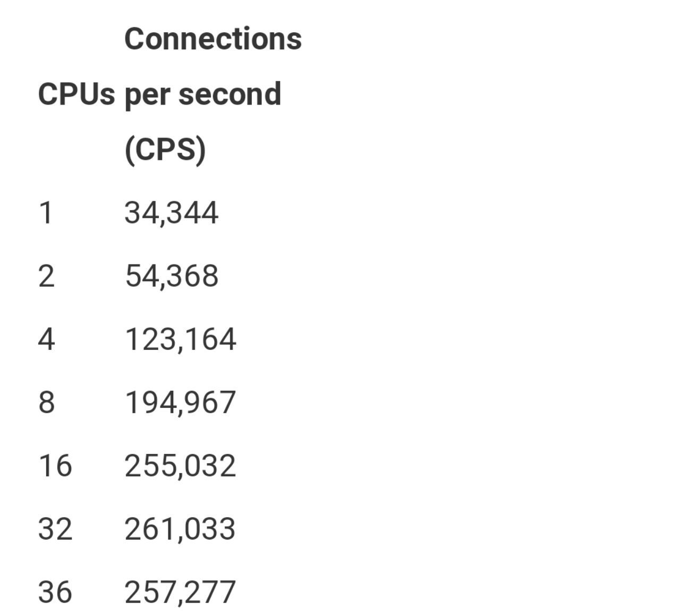The width and height of the screenshot is (680, 616).
Task: Select the (CPS) header text
Action: pos(165,150)
